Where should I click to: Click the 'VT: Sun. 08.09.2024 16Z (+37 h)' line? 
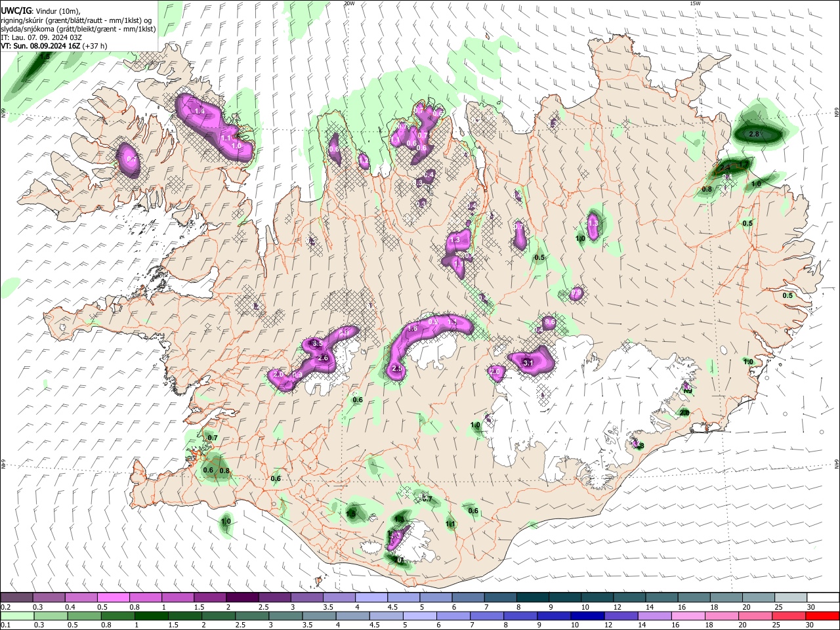[x=54, y=46]
